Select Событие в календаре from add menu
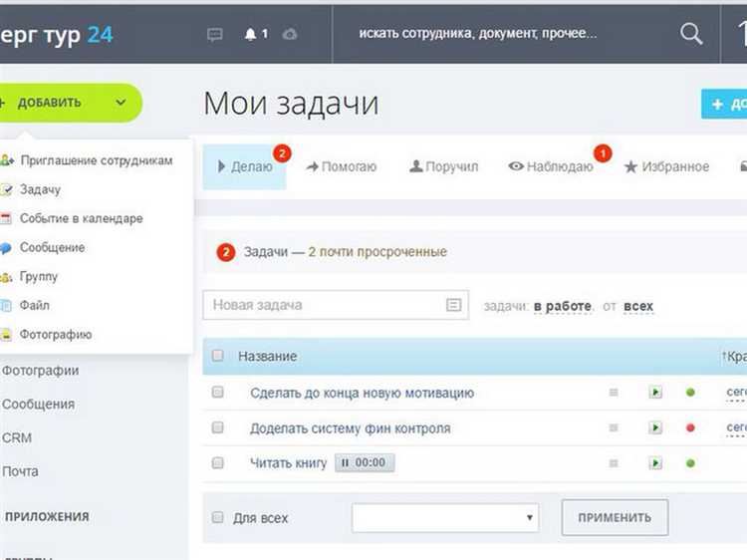The height and width of the screenshot is (560, 747). [x=82, y=219]
